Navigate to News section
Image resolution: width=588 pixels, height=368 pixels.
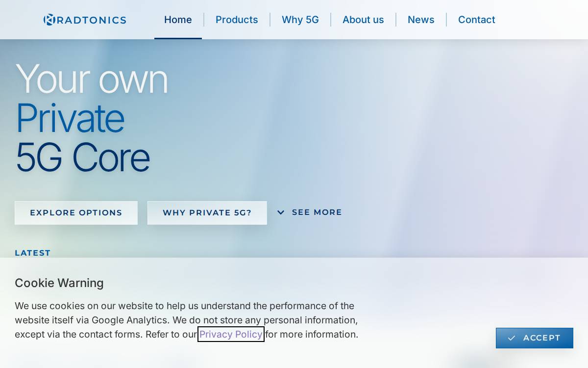[421, 20]
